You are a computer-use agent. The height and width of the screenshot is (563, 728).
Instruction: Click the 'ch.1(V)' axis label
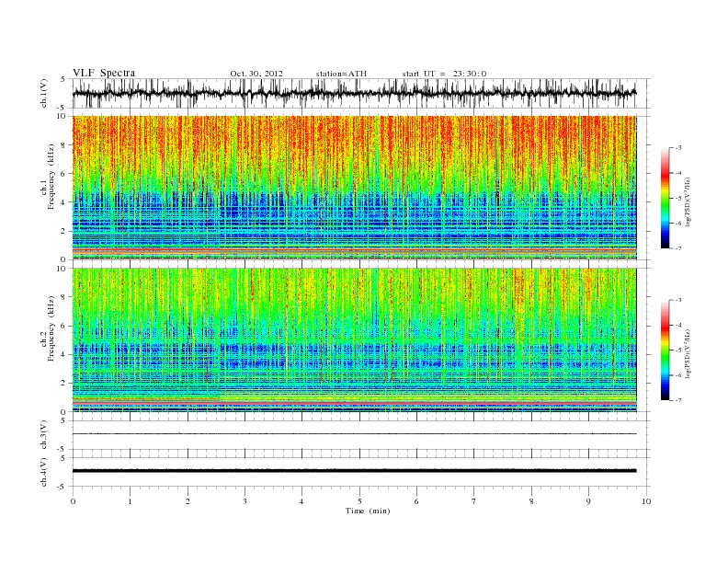pyautogui.click(x=44, y=93)
